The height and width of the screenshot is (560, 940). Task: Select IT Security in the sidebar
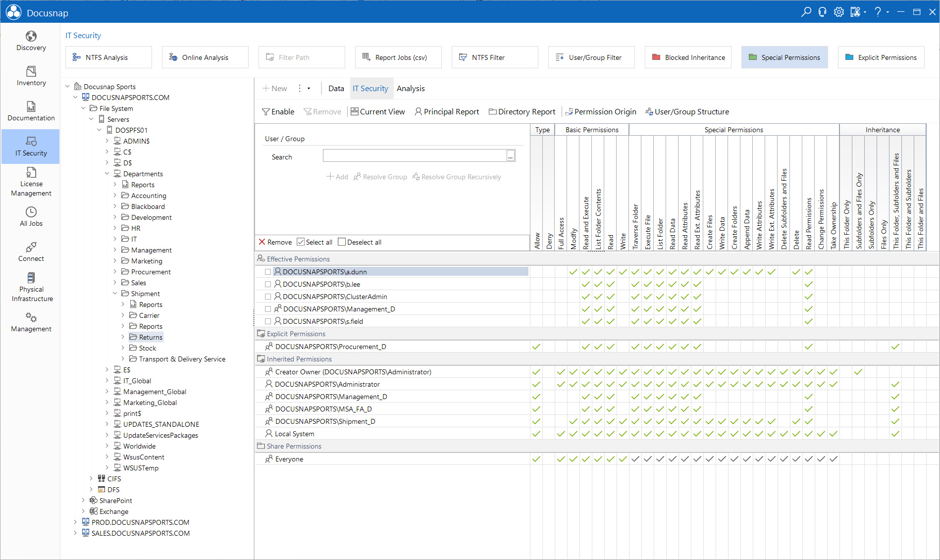coord(31,147)
